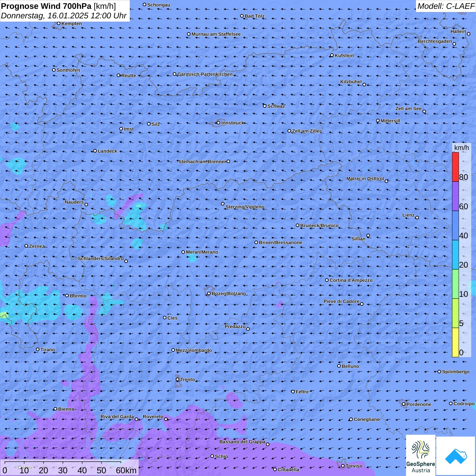The height and width of the screenshot is (476, 476).
Task: Click the Zernez label
Action: pyautogui.click(x=37, y=246)
